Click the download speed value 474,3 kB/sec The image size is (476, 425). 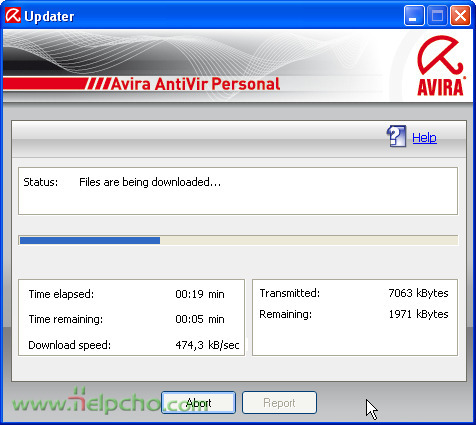click(x=207, y=345)
